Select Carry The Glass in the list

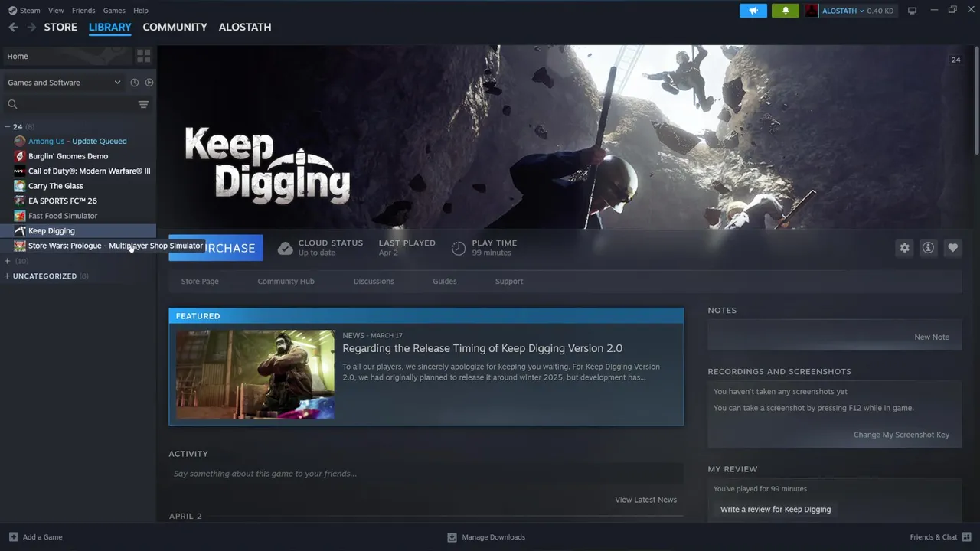(x=56, y=186)
